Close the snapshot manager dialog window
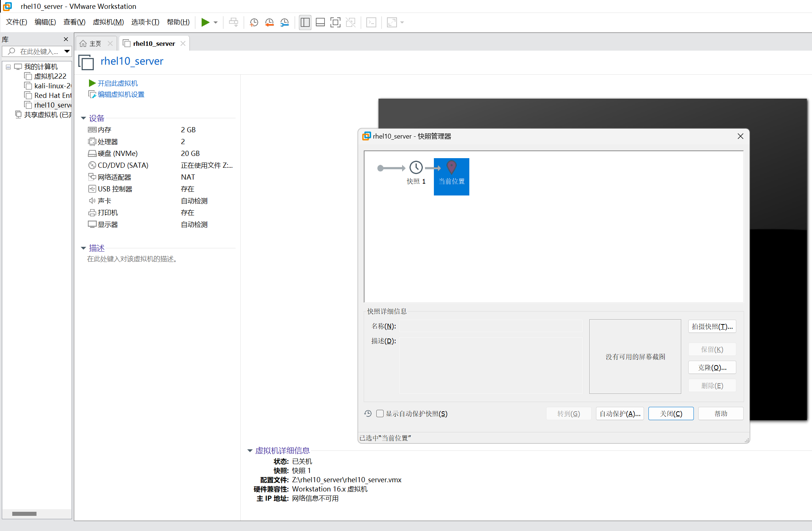Screen dimensions: 812x531 (740, 136)
